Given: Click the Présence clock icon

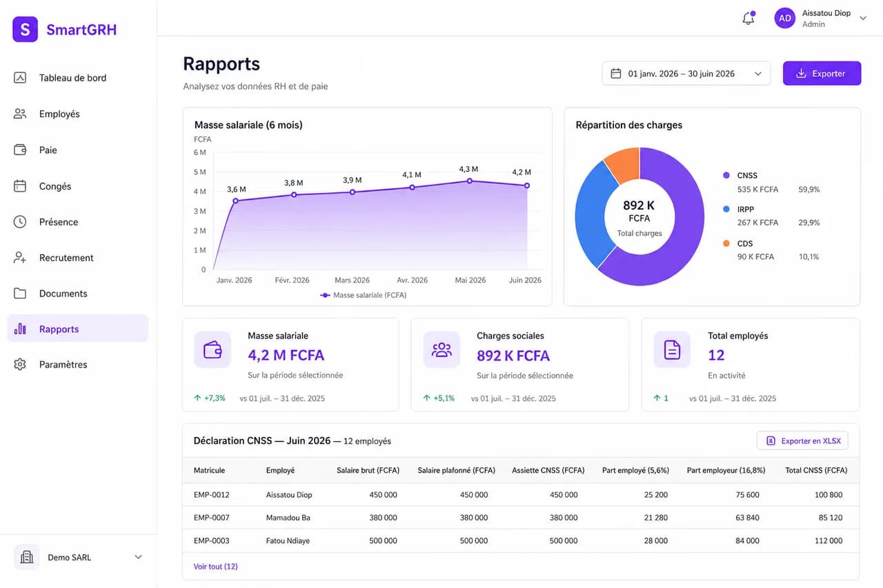Looking at the screenshot, I should [x=20, y=222].
